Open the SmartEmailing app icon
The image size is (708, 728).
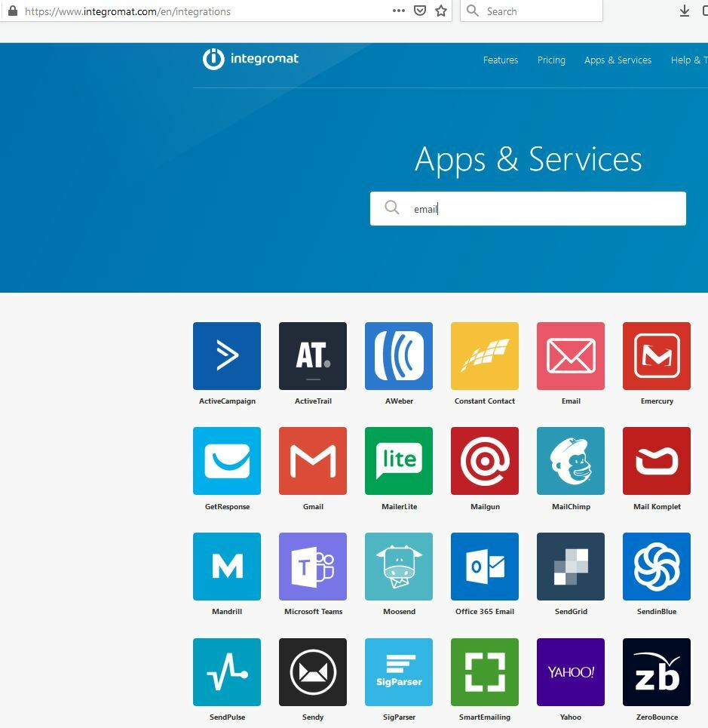pos(485,672)
